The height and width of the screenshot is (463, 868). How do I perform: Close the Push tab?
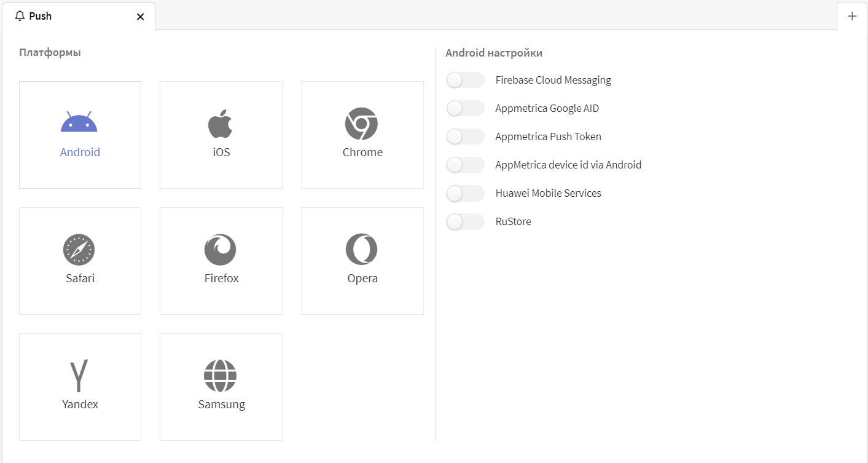(x=141, y=17)
